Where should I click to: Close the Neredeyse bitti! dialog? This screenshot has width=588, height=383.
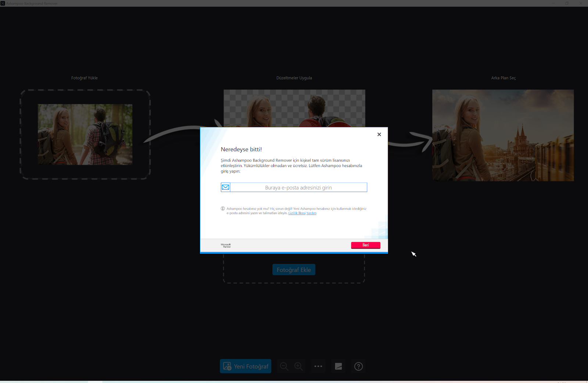379,134
